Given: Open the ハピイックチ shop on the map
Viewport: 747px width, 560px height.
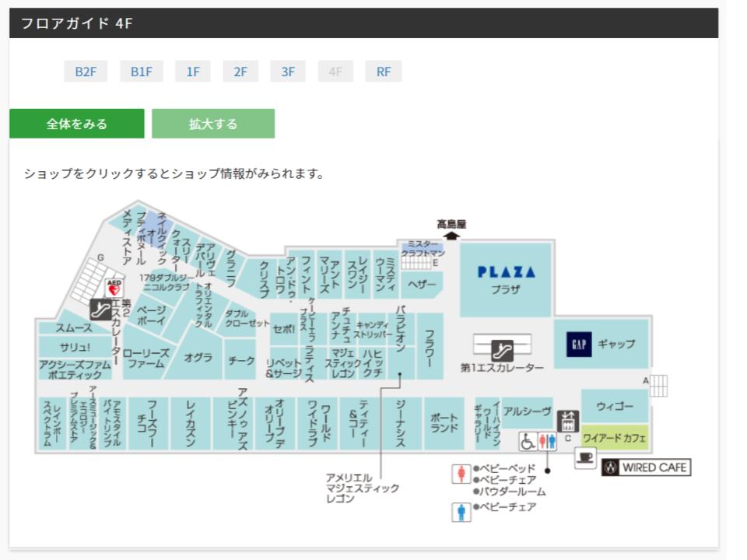Looking at the screenshot, I should (x=372, y=363).
